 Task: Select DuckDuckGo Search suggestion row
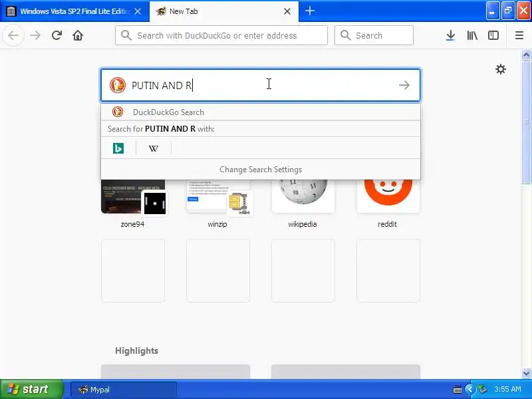[x=261, y=112]
